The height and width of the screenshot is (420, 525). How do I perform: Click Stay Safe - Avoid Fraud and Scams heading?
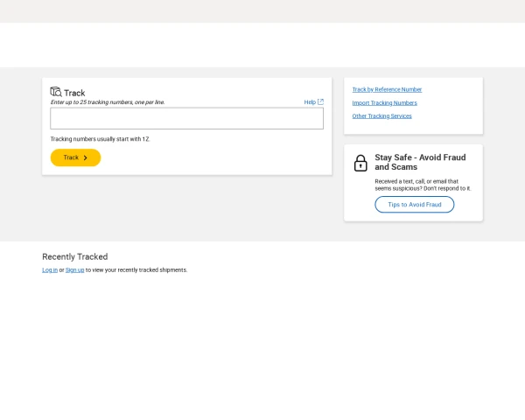point(420,162)
